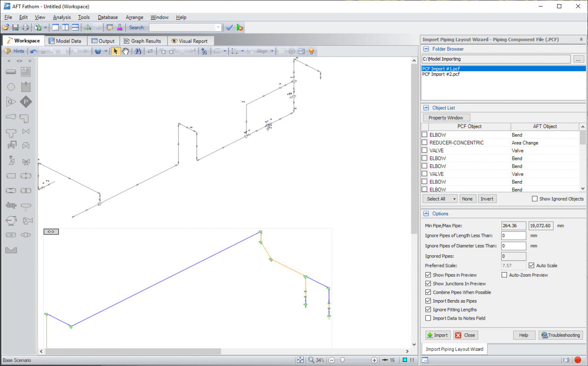Viewport: 588px width, 366px height.
Task: Open the Analysis menu
Action: point(62,17)
